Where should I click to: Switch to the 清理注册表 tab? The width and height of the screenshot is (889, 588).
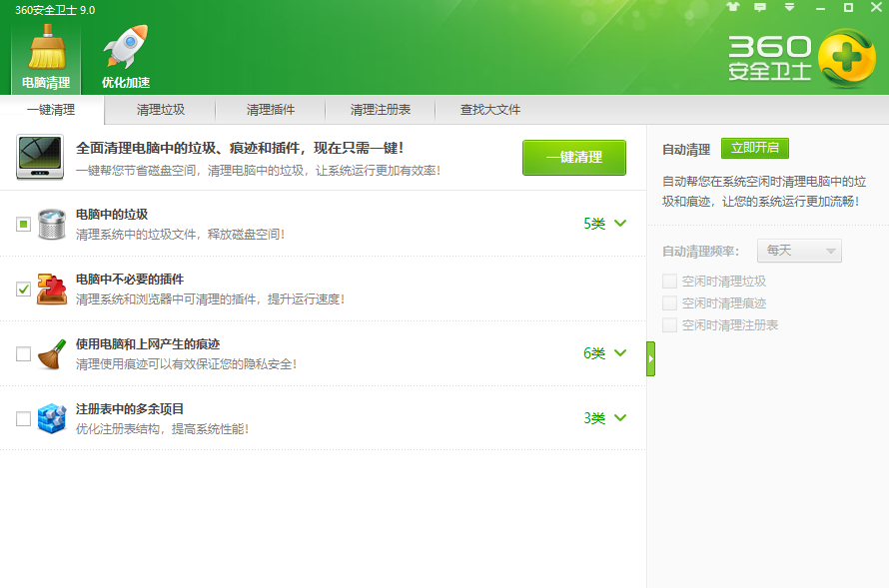[x=380, y=110]
